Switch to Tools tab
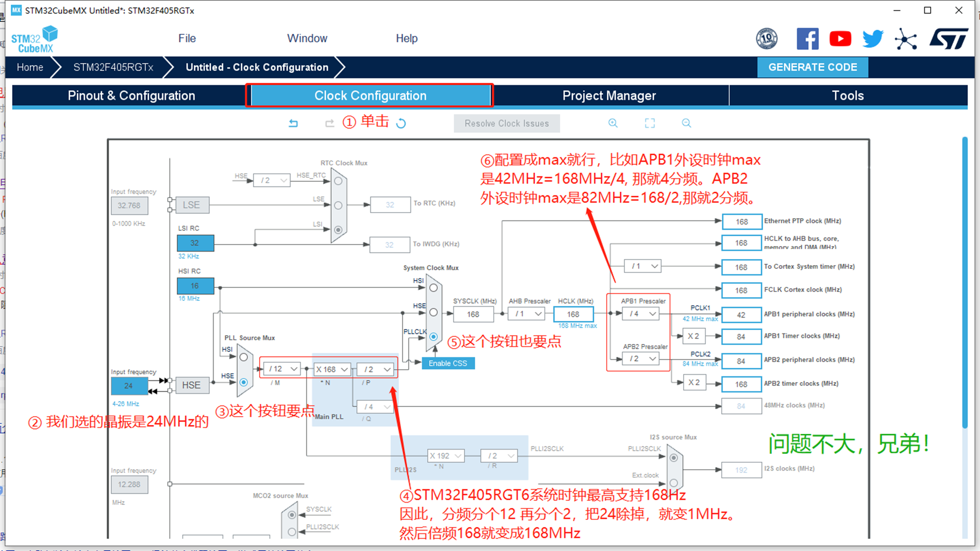980x551 pixels. (x=848, y=96)
